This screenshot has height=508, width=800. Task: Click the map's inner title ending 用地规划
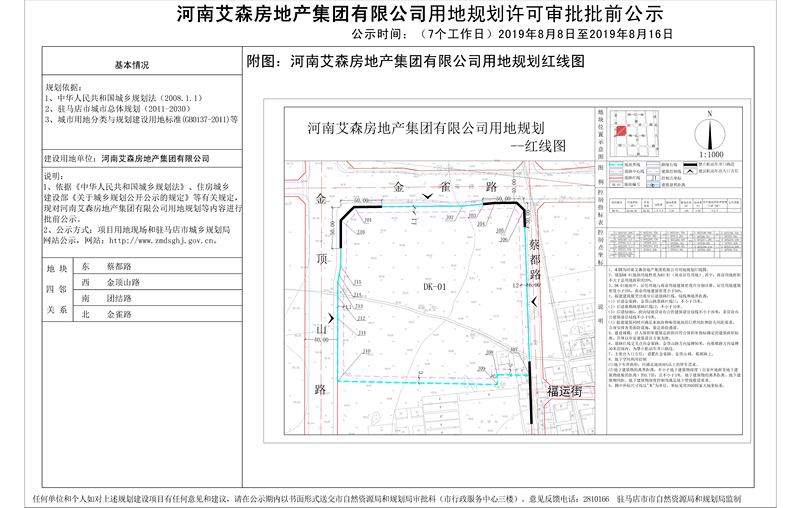coord(426,128)
